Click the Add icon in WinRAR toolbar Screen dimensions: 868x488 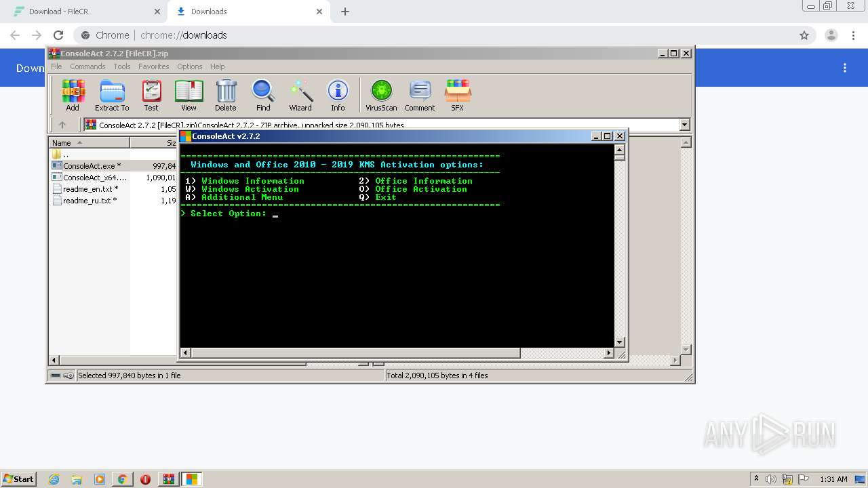coord(73,96)
